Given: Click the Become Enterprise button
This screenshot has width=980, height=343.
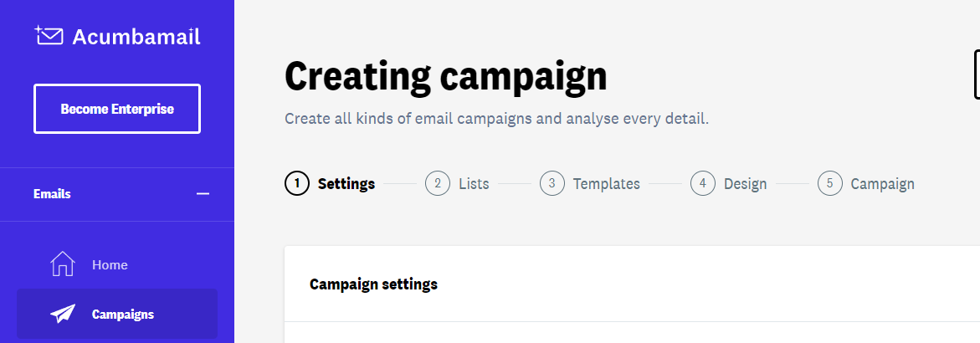Looking at the screenshot, I should coord(117,109).
